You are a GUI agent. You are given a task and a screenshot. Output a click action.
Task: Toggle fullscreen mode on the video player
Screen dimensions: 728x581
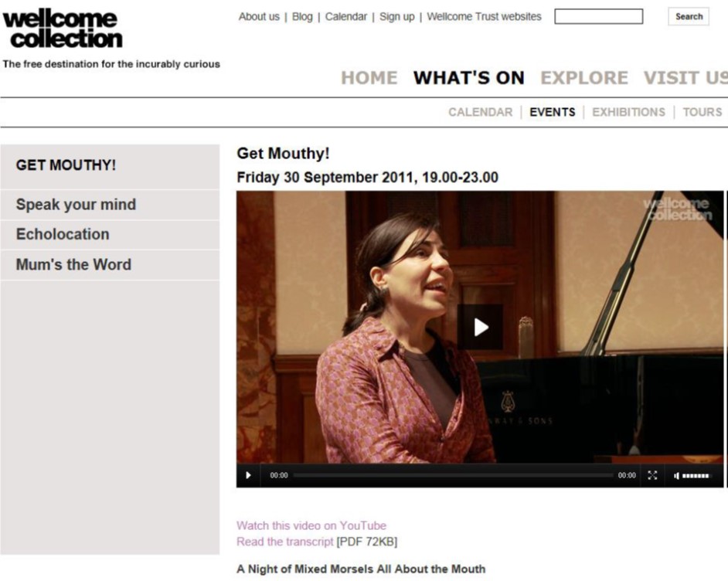[652, 475]
